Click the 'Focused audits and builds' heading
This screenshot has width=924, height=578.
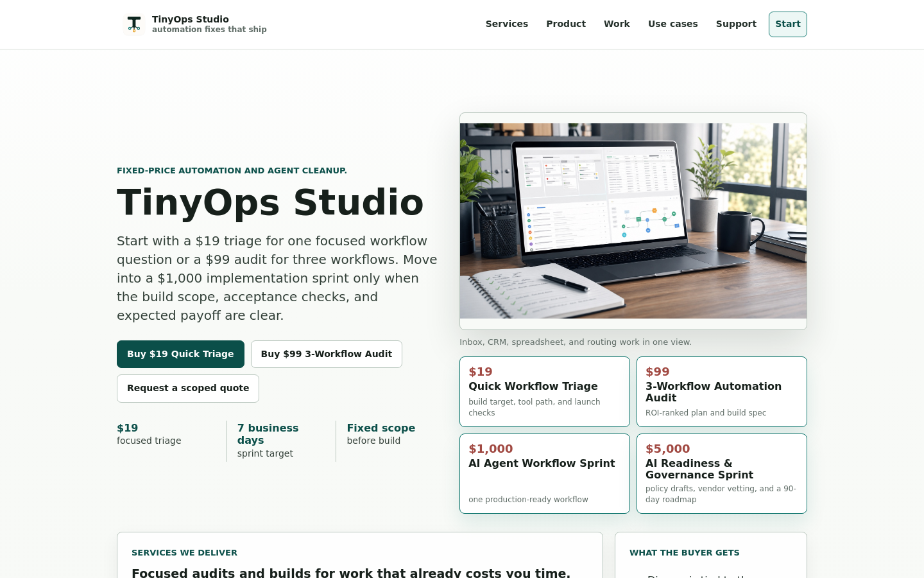click(351, 572)
